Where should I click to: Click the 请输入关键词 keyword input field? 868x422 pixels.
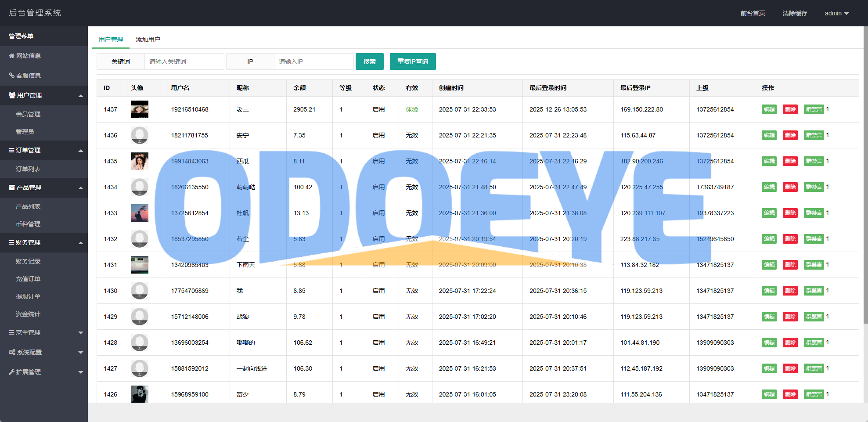184,61
